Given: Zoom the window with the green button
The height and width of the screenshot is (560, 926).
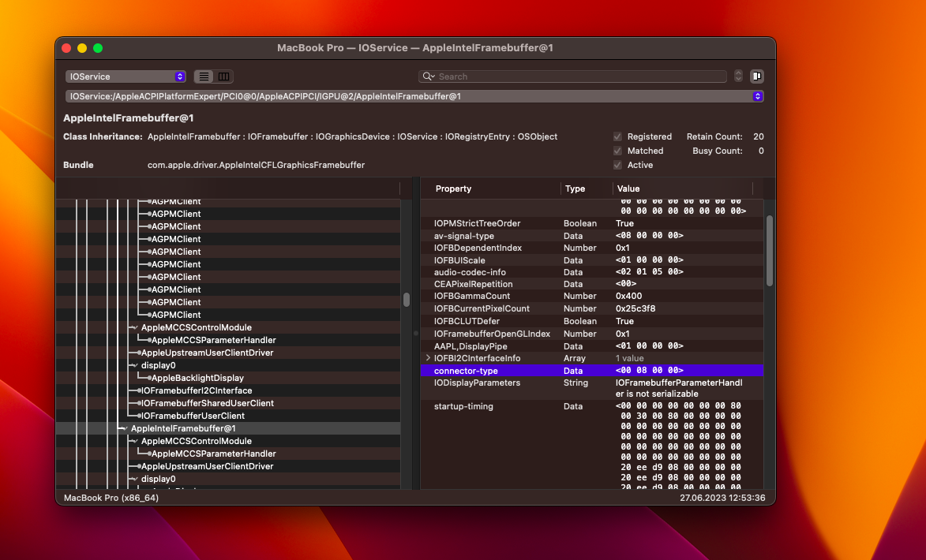Looking at the screenshot, I should pyautogui.click(x=98, y=48).
